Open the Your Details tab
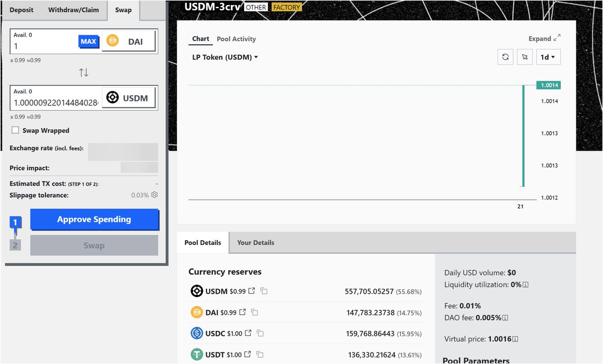The width and height of the screenshot is (603, 364). 256,242
